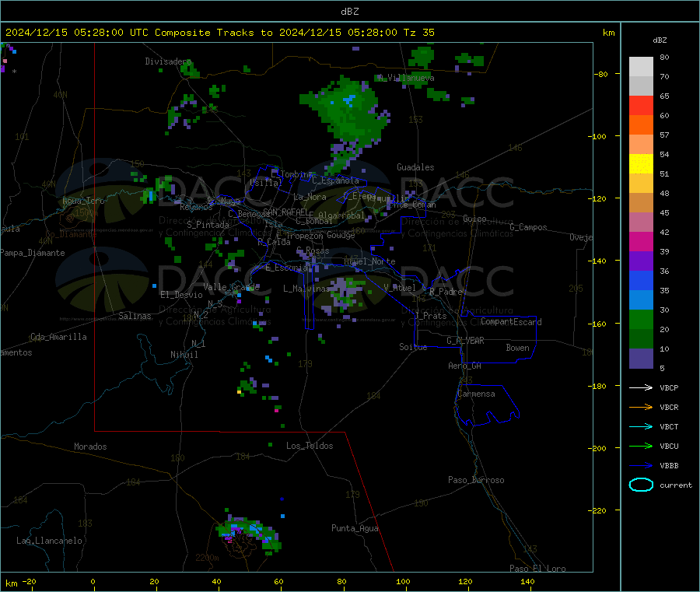Click the L_Malvinas map label

(x=306, y=289)
